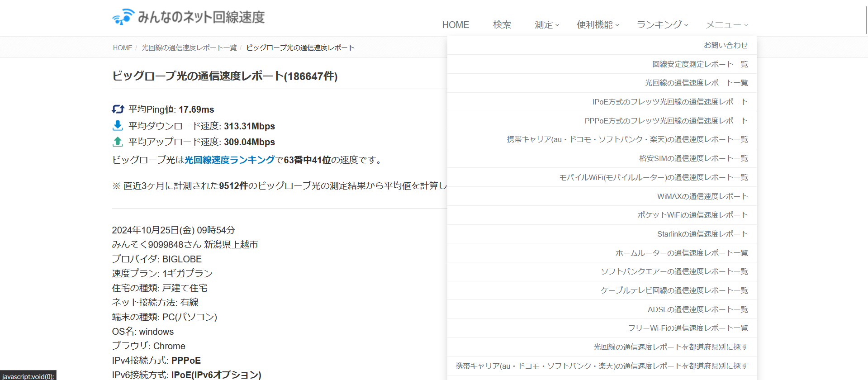868x380 pixels.
Task: Click the average Ping arrows icon
Action: pos(118,109)
